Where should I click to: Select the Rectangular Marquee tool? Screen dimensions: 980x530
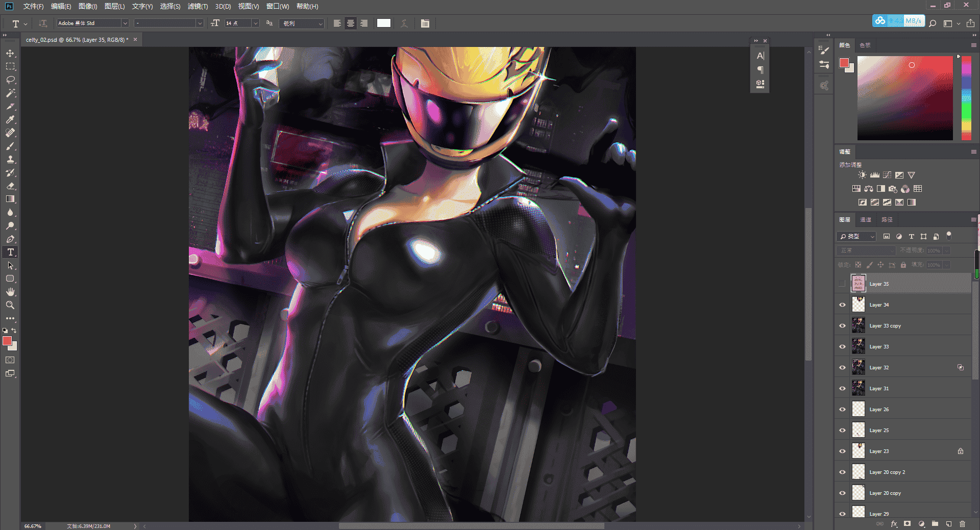coord(10,66)
